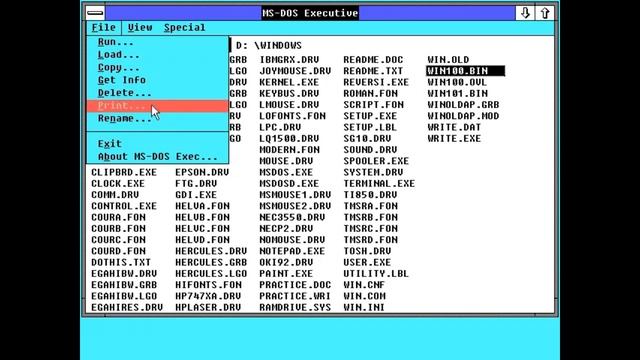Select the USER.EXE file
This screenshot has width=640, height=360.
click(367, 262)
